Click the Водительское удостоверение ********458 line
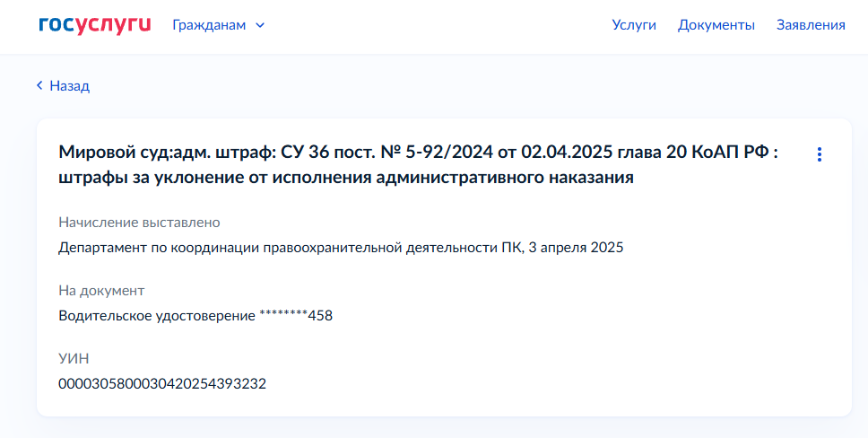Image resolution: width=868 pixels, height=438 pixels. tap(195, 316)
